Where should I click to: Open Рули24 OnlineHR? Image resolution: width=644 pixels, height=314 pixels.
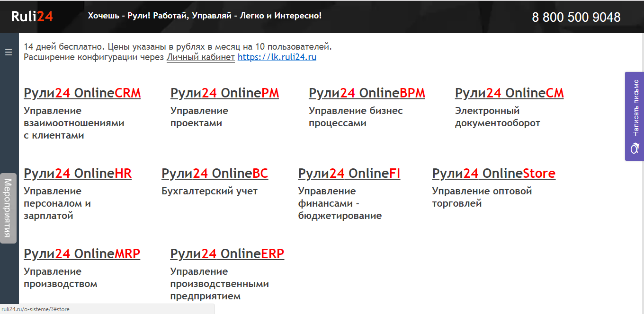click(77, 173)
